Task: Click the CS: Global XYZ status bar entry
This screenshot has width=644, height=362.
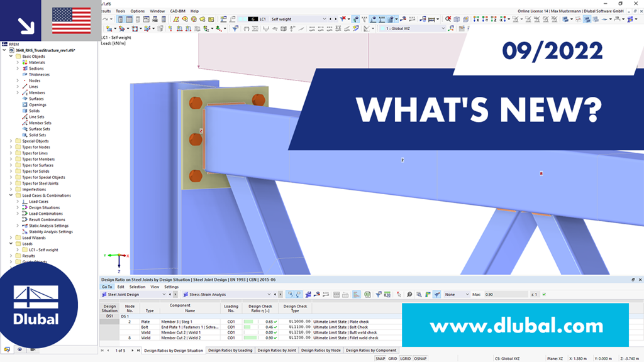Action: [x=508, y=358]
